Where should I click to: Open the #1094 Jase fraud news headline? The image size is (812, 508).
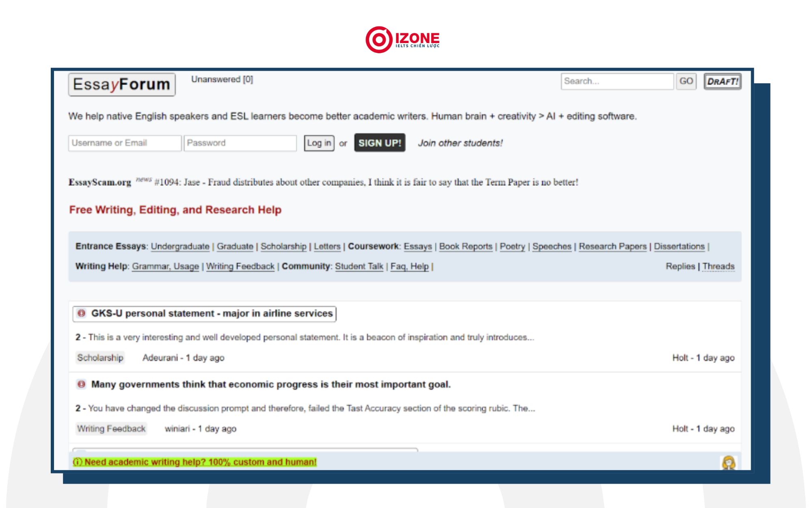click(366, 182)
